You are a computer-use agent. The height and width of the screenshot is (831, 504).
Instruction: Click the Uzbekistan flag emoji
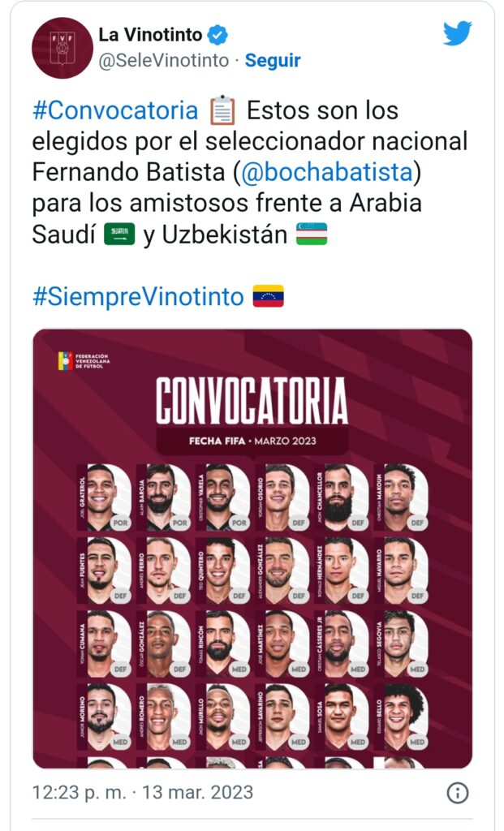point(312,235)
